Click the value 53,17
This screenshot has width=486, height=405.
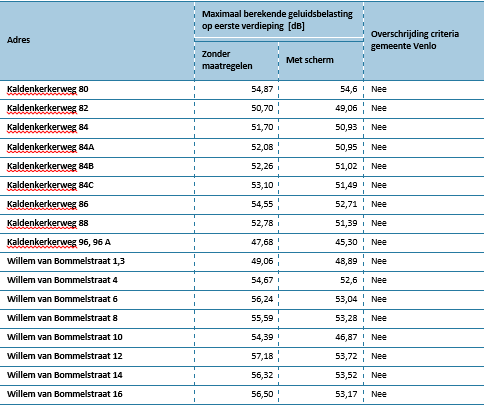346,394
